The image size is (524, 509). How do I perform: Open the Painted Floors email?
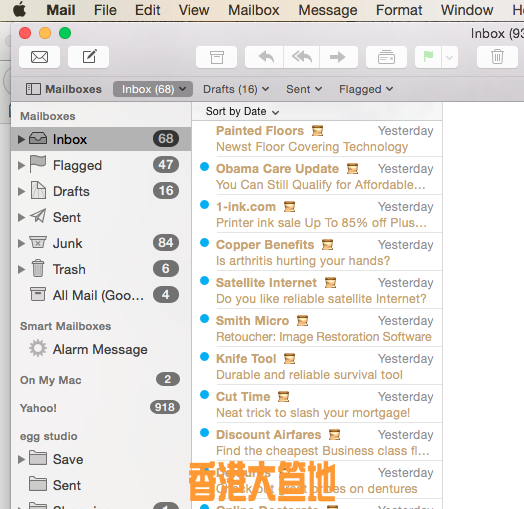coord(317,138)
